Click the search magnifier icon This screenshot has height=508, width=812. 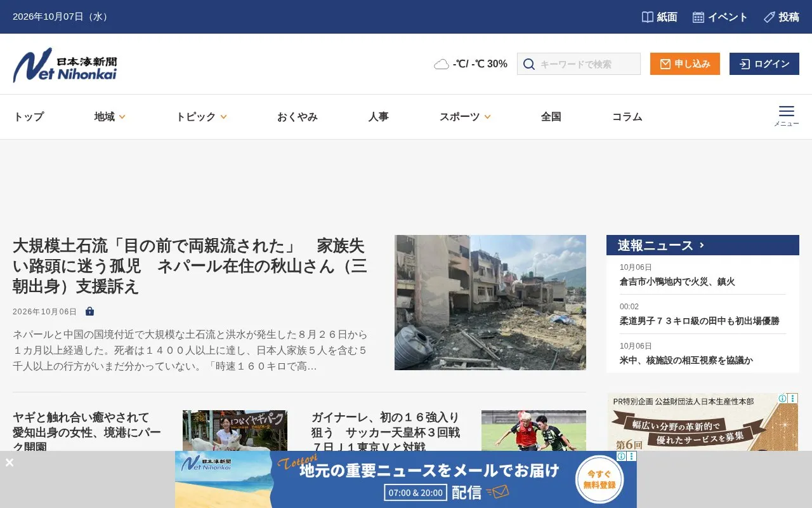(x=529, y=64)
